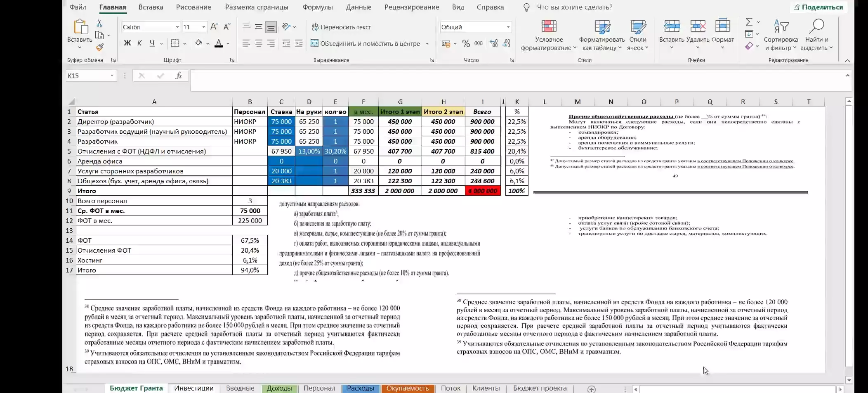The width and height of the screenshot is (868, 393).
Task: Toggle Wrap Text (Переносить текст)
Action: point(341,27)
